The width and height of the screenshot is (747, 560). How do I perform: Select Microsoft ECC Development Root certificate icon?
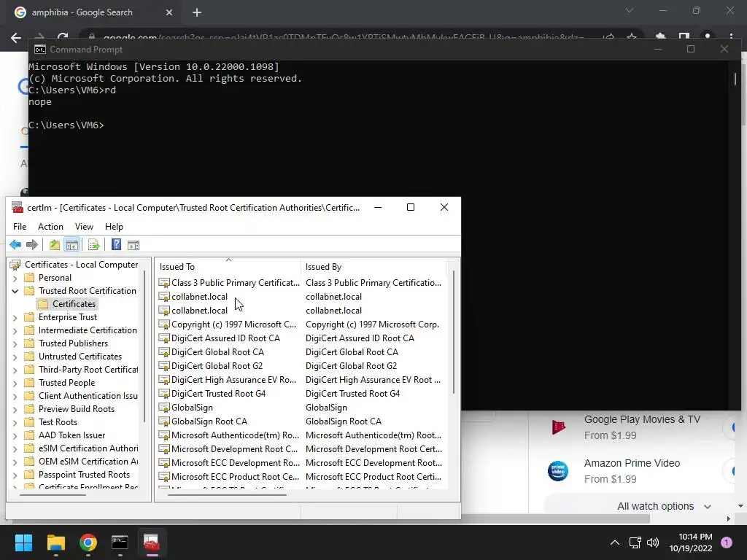coord(164,463)
